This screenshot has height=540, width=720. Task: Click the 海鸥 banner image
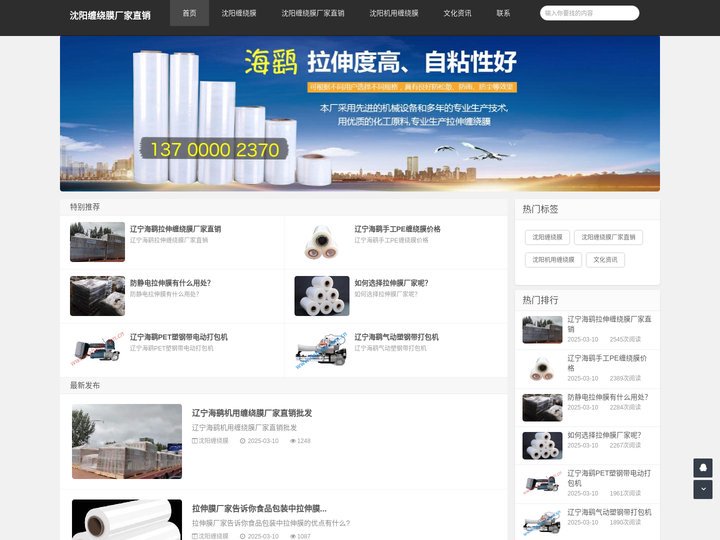coord(360,113)
